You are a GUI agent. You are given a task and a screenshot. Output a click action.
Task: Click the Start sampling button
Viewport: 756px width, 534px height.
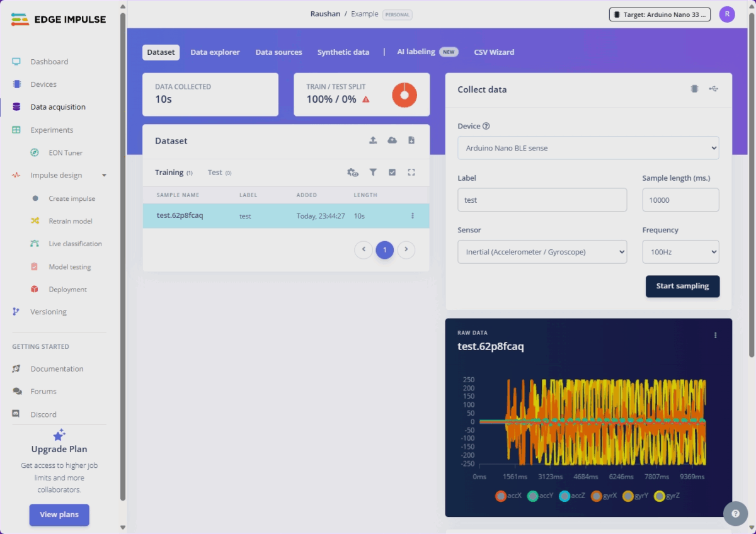point(682,286)
